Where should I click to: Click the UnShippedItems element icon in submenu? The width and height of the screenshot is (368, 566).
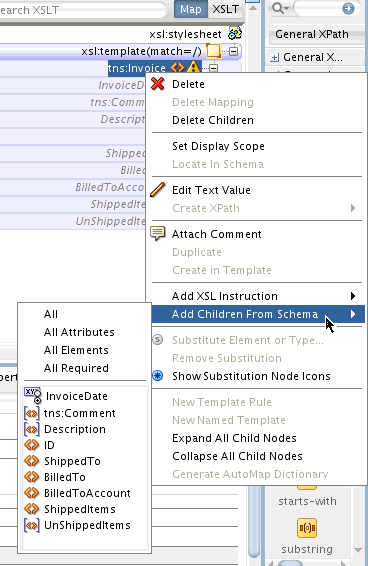pos(31,525)
